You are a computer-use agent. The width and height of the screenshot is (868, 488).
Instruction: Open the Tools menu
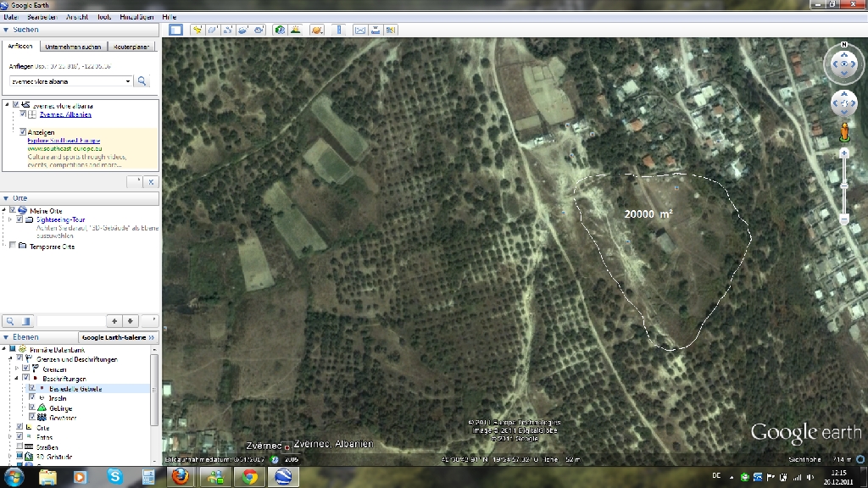pos(103,17)
